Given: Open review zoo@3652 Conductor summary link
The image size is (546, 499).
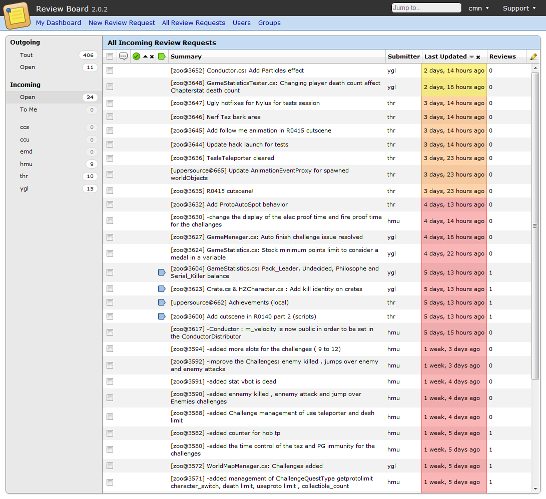Looking at the screenshot, I should 237,71.
